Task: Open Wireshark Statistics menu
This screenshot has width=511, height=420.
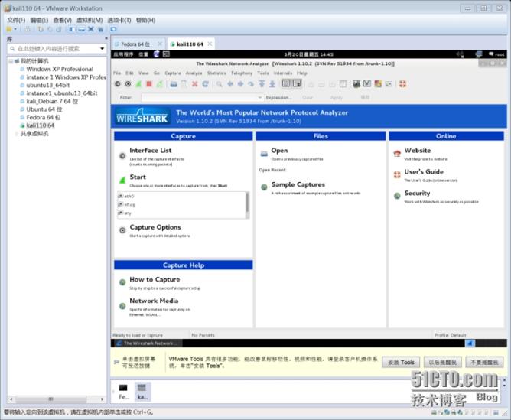Action: click(216, 73)
